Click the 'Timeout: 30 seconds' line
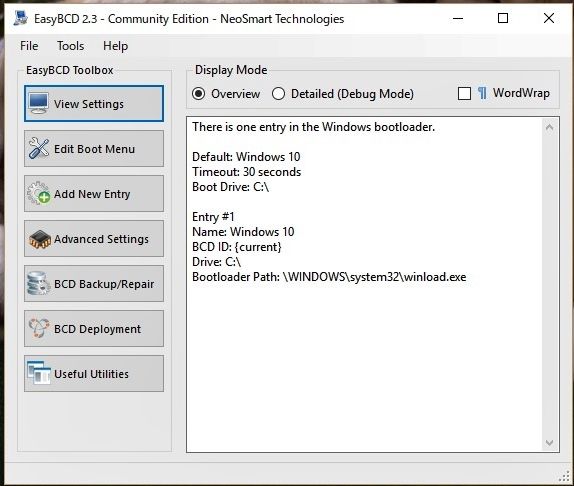 pos(246,172)
